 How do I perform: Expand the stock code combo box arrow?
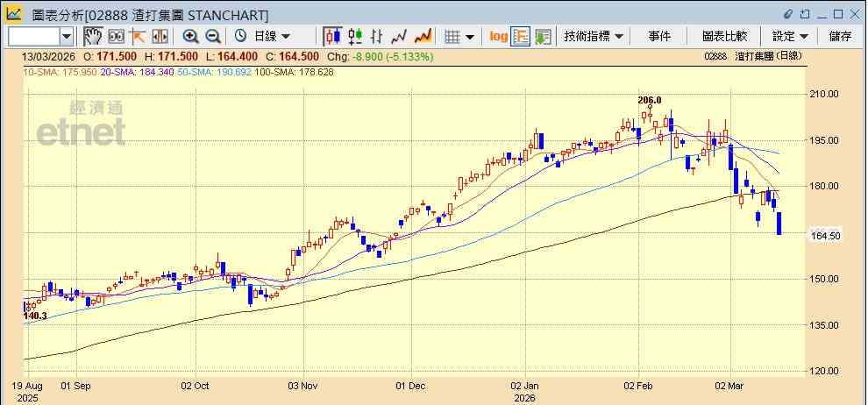[x=67, y=37]
